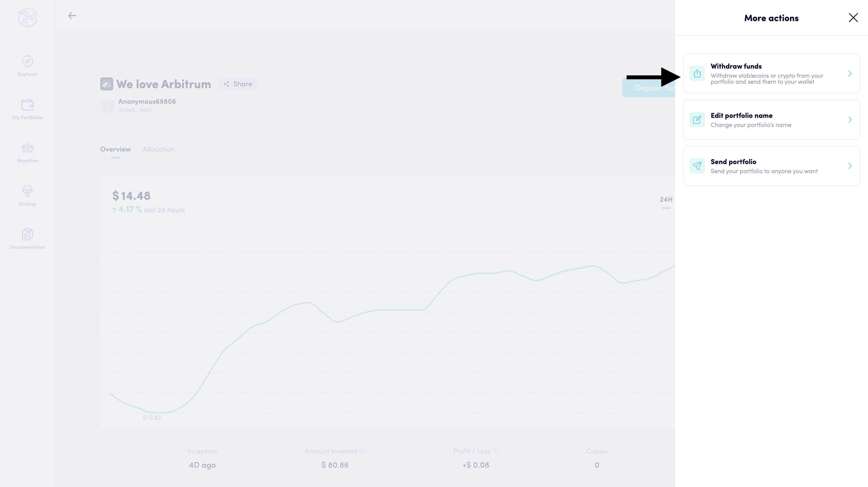Select the 24H chart range

click(x=666, y=200)
